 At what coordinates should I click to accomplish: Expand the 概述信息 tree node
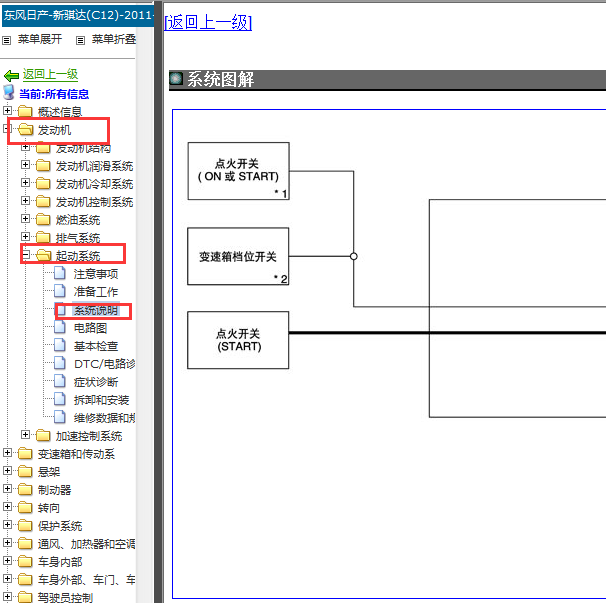pyautogui.click(x=7, y=111)
